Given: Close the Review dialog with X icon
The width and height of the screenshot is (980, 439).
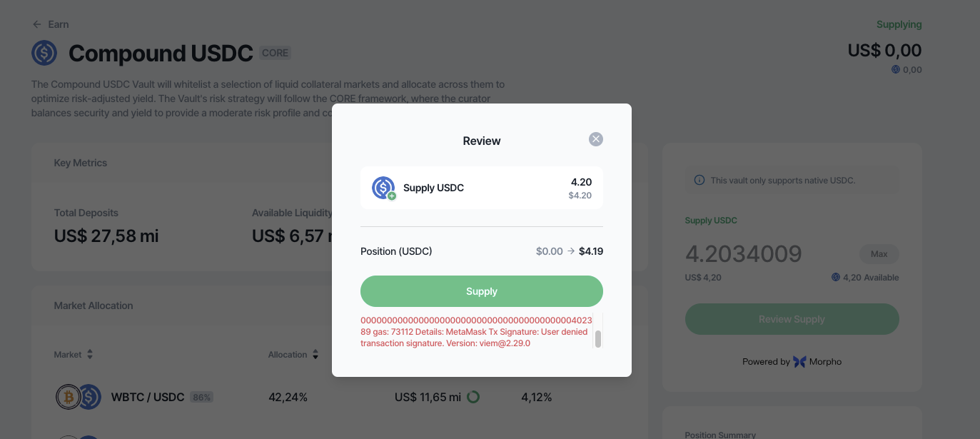Looking at the screenshot, I should click(x=596, y=139).
